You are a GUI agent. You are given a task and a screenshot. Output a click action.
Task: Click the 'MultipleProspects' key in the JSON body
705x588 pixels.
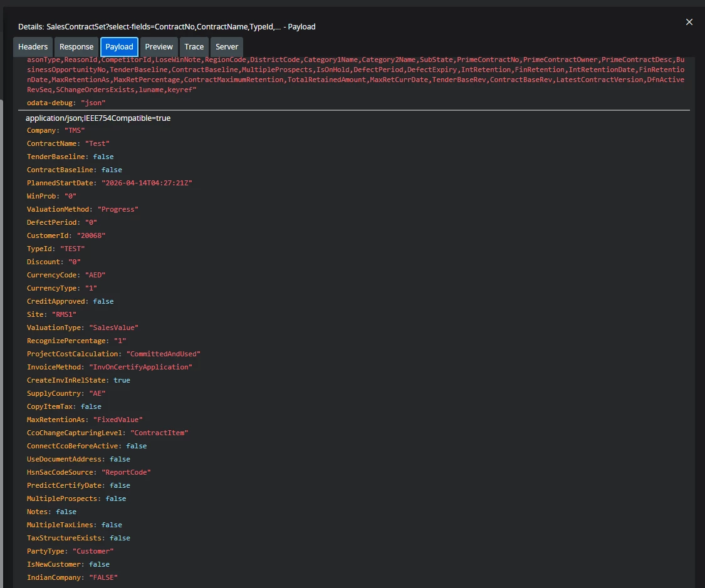pyautogui.click(x=62, y=498)
